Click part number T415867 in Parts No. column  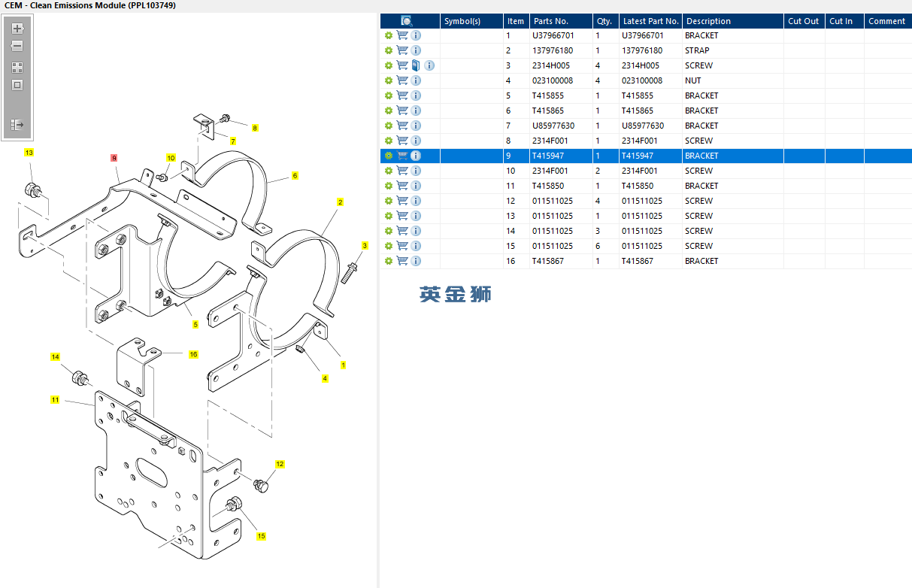[x=548, y=261]
